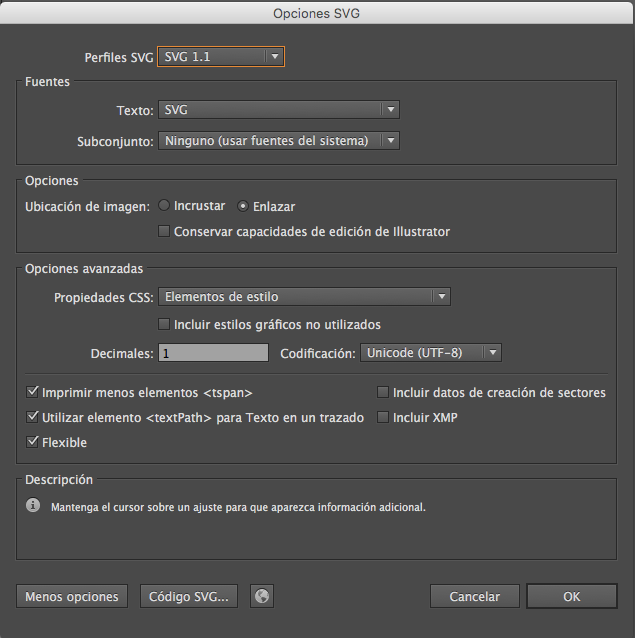Screen dimensions: 635x638
Task: Toggle Incluir estilos gráficos no utilizados
Action: (x=164, y=324)
